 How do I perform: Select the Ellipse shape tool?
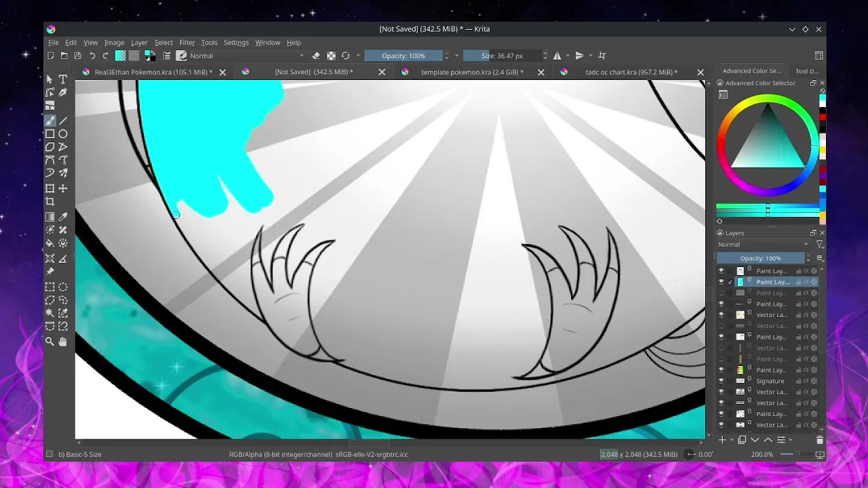(x=63, y=134)
